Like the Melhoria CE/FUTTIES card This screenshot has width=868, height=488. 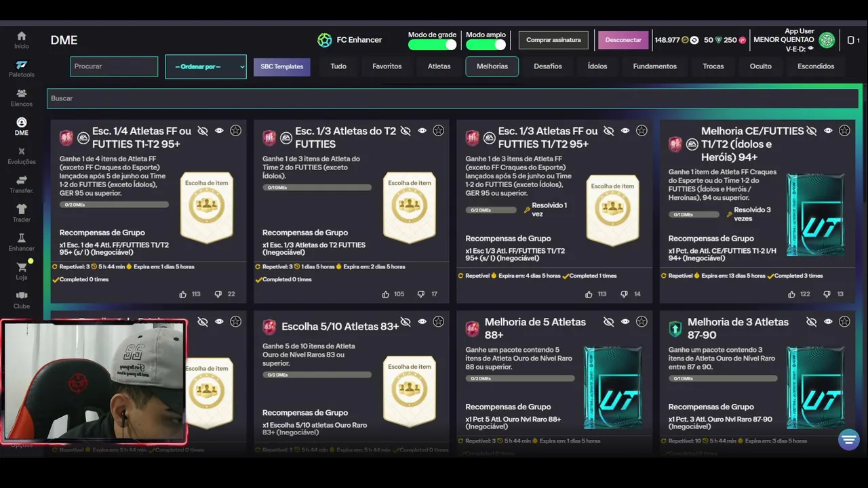tap(791, 294)
